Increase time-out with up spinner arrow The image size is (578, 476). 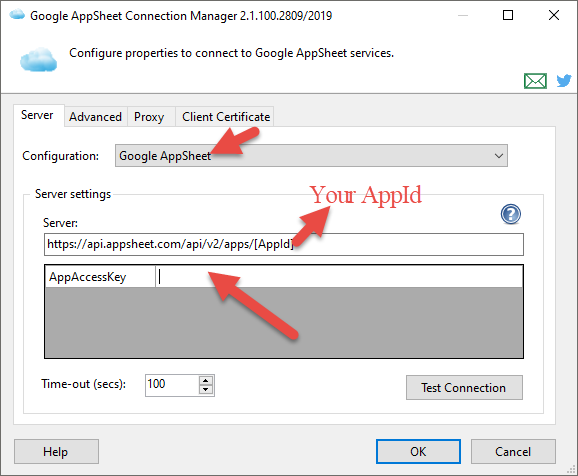(206, 381)
